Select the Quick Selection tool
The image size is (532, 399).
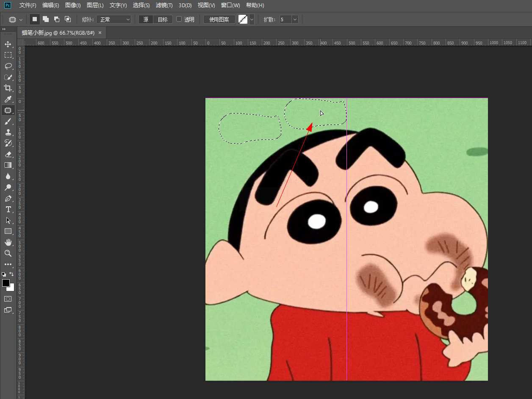pyautogui.click(x=8, y=77)
